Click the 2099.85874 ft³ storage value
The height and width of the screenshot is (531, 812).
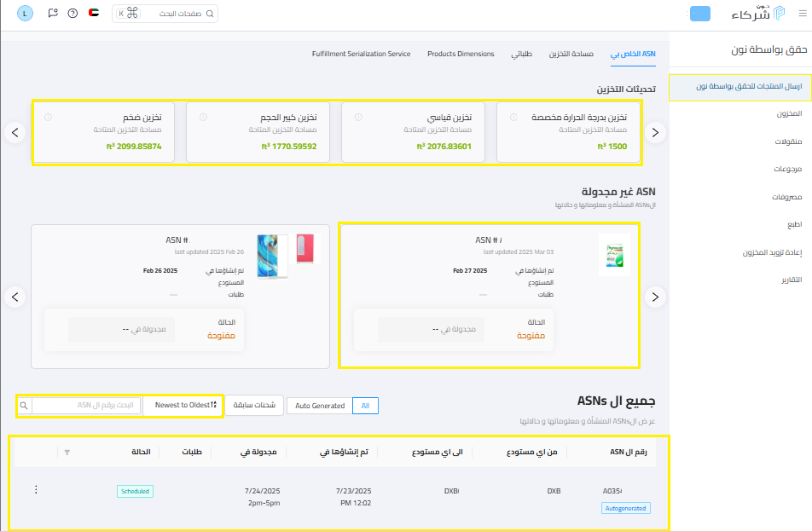134,147
